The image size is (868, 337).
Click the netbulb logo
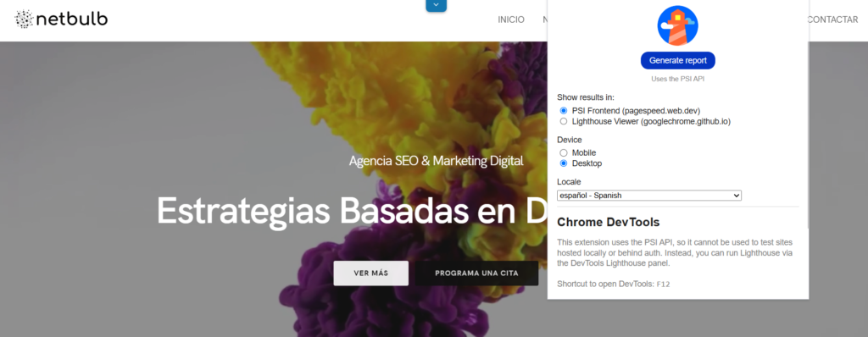pyautogui.click(x=61, y=19)
